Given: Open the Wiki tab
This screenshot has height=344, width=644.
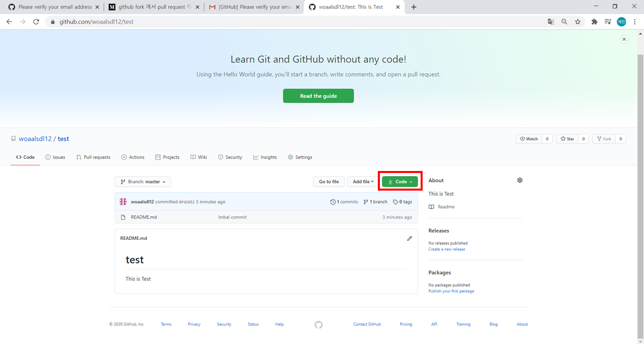Looking at the screenshot, I should tap(199, 157).
